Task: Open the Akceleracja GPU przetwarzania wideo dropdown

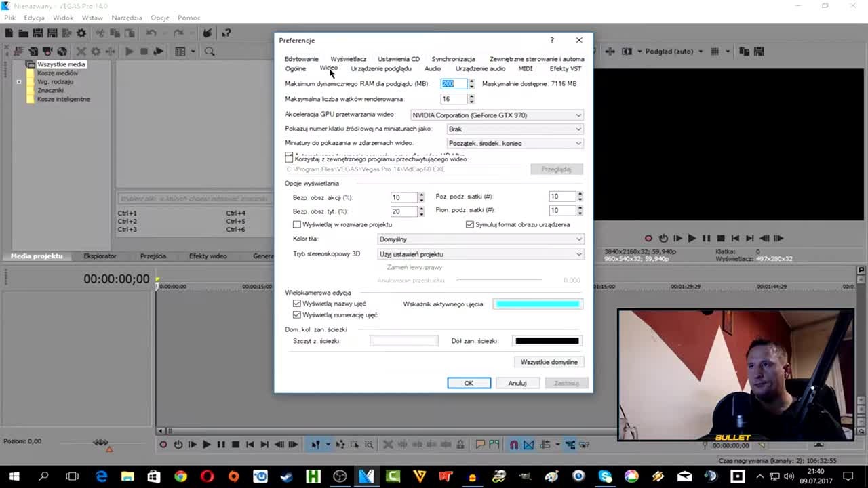Action: coord(496,115)
